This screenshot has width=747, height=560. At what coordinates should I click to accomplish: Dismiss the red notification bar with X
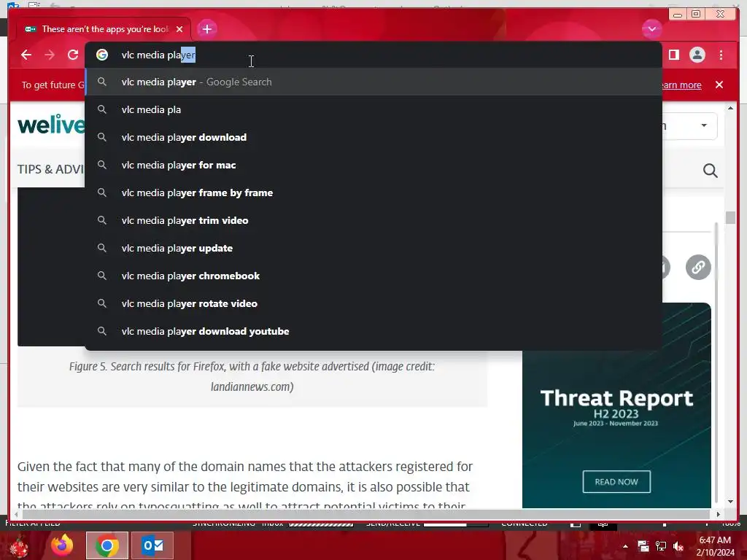click(719, 85)
